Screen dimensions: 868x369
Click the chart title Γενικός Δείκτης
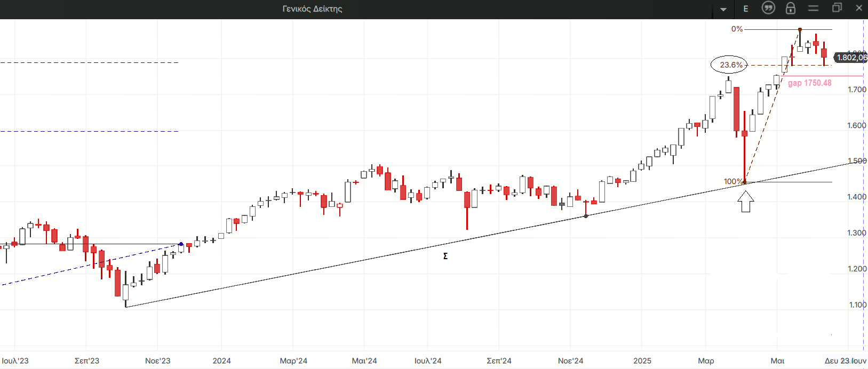point(312,9)
